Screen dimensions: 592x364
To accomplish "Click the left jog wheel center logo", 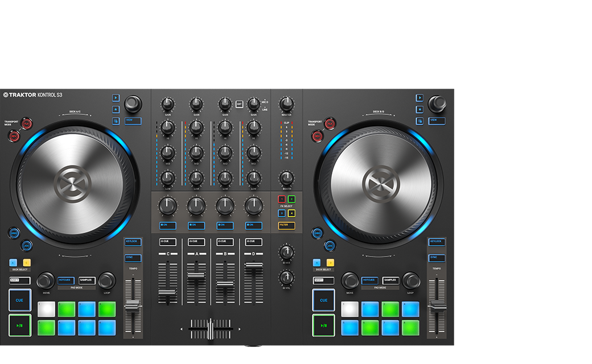I will [72, 184].
